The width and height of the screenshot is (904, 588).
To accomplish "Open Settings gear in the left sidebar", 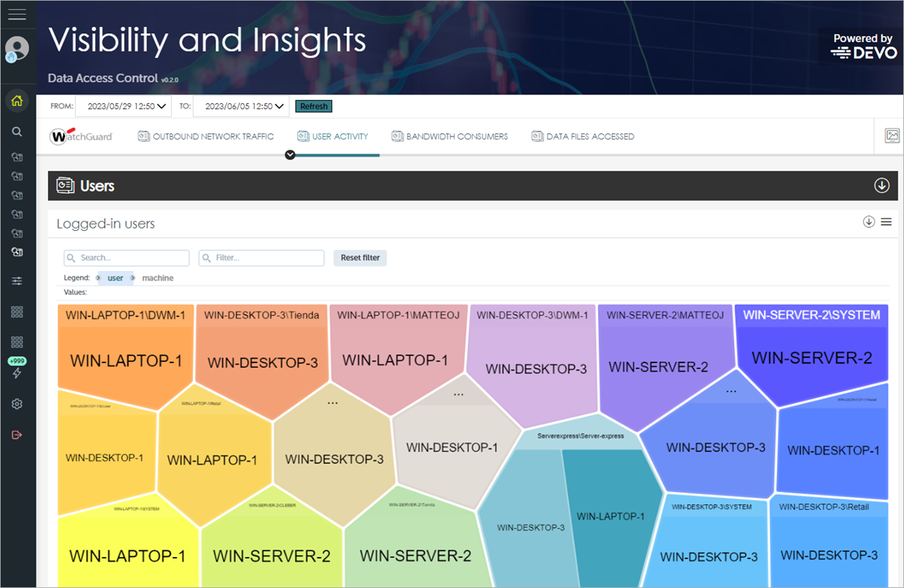I will click(16, 404).
